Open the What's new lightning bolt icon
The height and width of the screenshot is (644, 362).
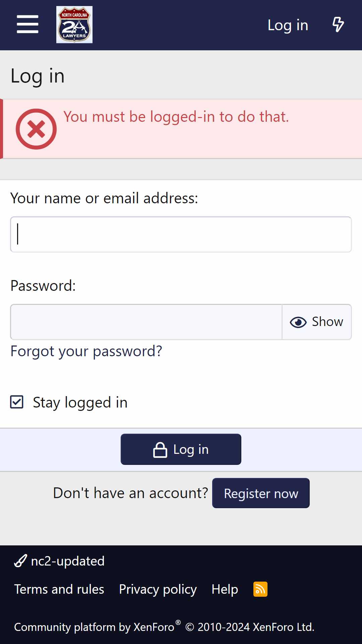pyautogui.click(x=338, y=25)
